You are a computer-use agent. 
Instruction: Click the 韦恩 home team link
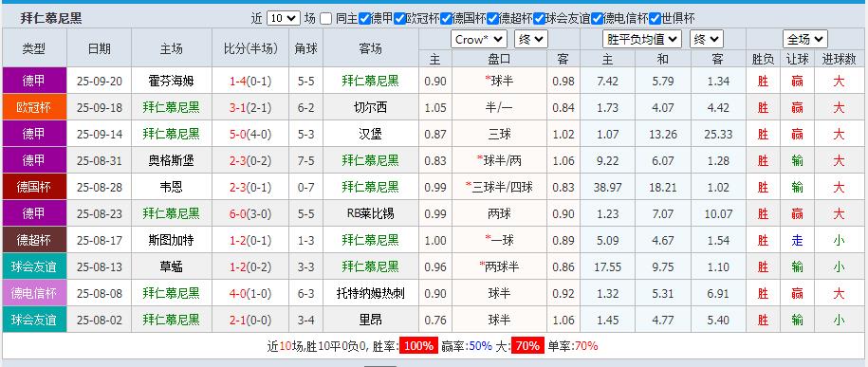click(171, 188)
